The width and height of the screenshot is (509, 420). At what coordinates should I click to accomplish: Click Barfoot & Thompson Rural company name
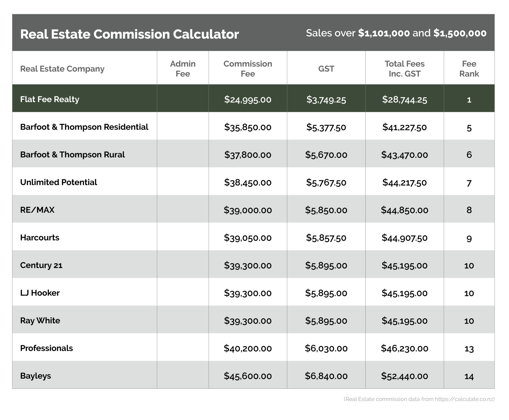pyautogui.click(x=72, y=155)
